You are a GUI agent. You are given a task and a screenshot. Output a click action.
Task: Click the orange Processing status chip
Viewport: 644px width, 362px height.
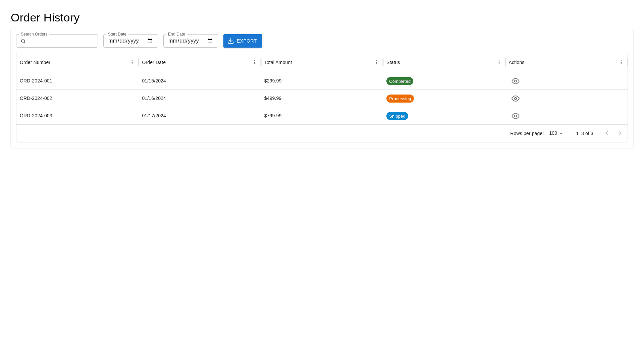400,99
